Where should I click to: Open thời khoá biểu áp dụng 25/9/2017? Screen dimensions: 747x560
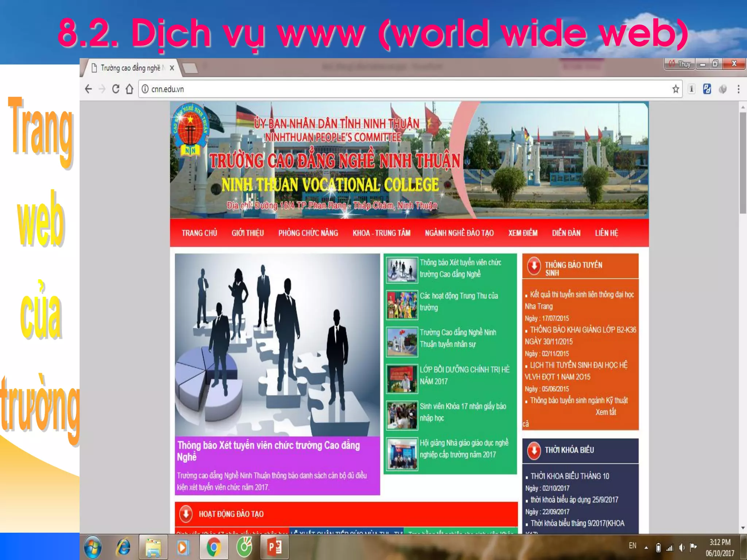[x=574, y=500]
